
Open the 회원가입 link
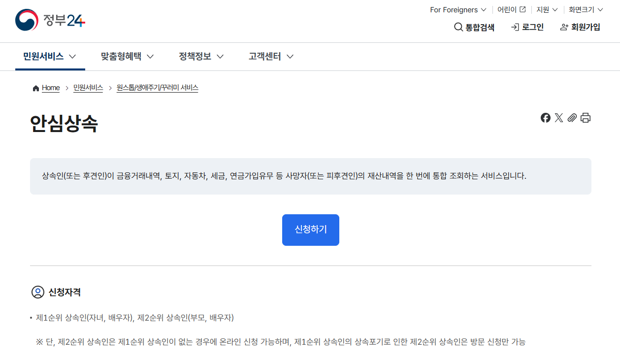point(580,27)
